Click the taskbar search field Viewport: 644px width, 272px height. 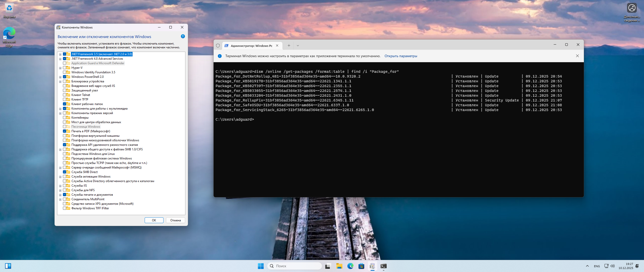(x=294, y=266)
